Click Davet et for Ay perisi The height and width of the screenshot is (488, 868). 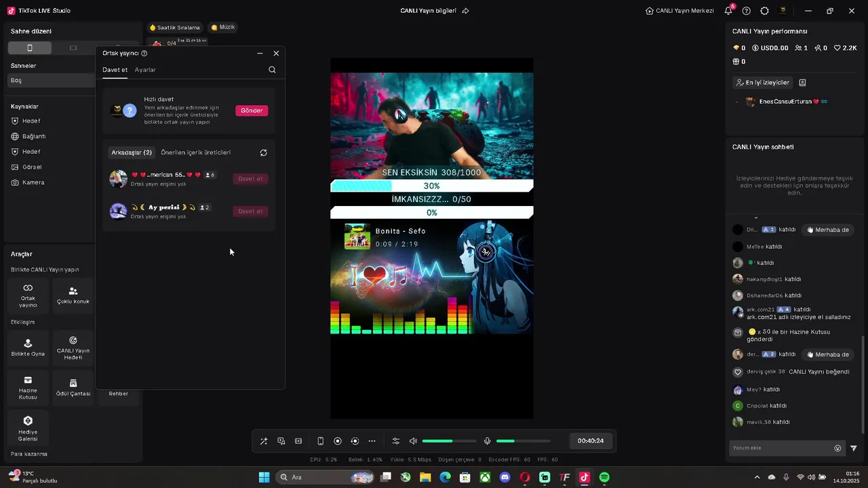click(250, 211)
